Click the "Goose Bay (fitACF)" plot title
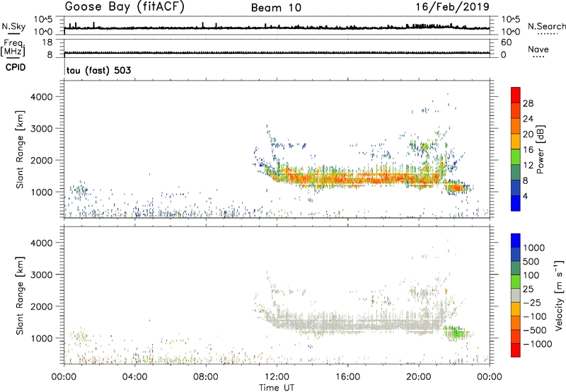Screen dimensions: 566x392 click(x=125, y=7)
